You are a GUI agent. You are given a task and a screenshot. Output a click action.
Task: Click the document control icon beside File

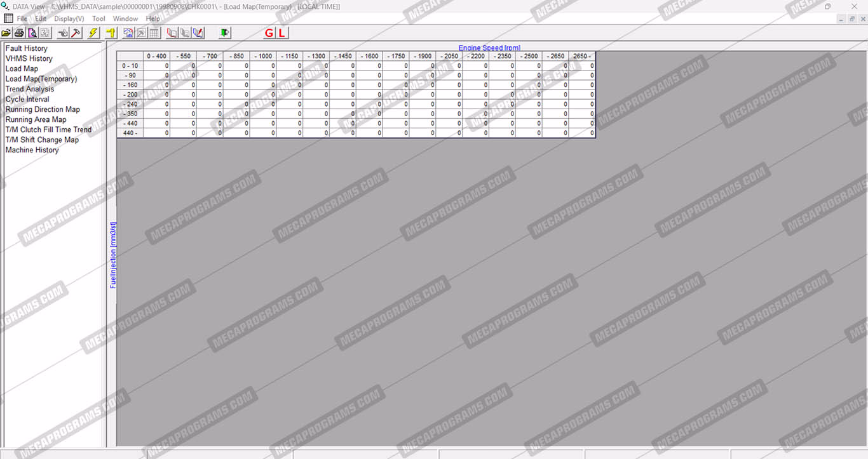coord(8,18)
